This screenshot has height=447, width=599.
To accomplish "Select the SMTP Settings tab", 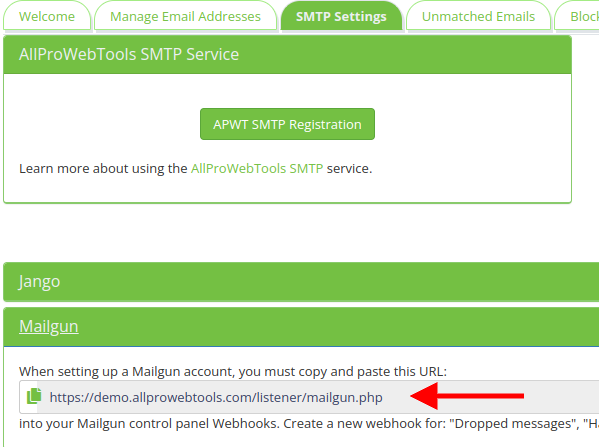I will (341, 16).
